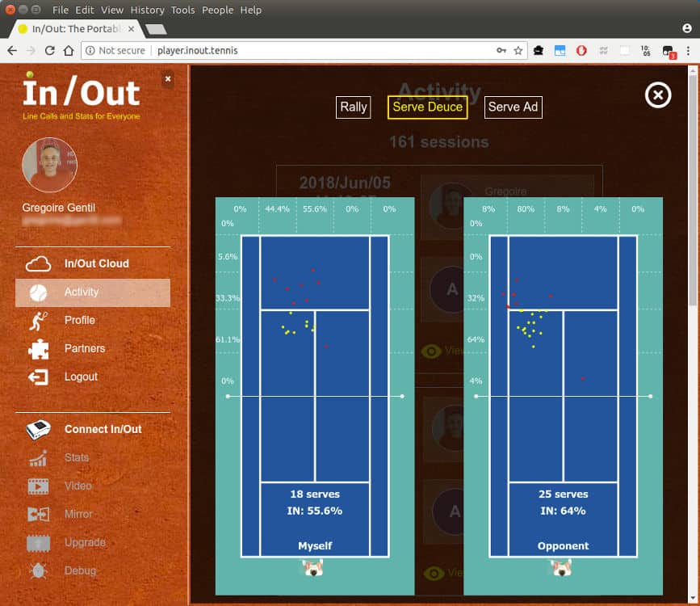
Task: Open Activity via tennis ball icon
Action: pyautogui.click(x=38, y=292)
